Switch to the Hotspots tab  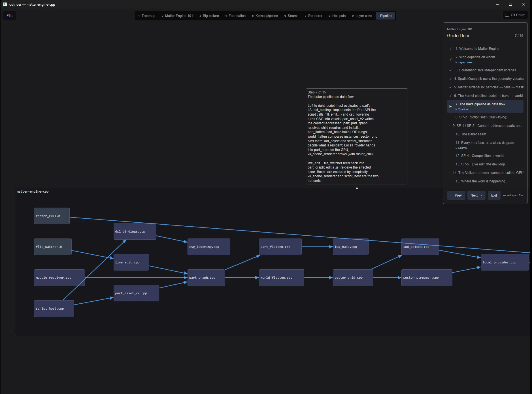coord(337,16)
